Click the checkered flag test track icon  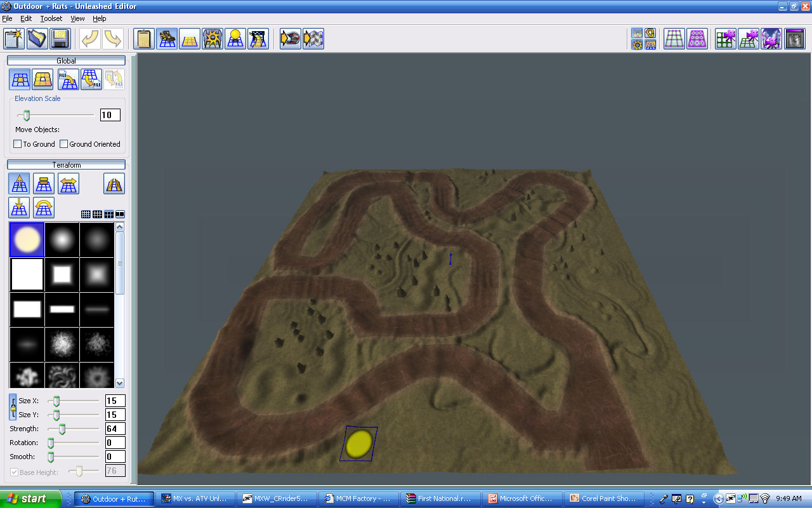tap(313, 39)
